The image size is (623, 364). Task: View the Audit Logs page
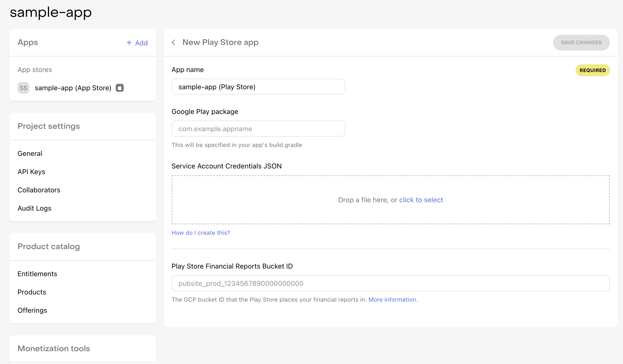(x=34, y=208)
